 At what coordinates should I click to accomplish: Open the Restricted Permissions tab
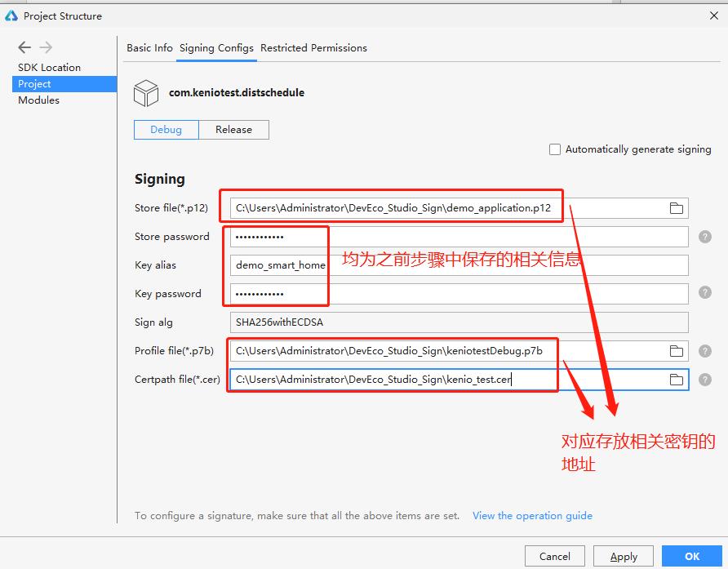313,48
